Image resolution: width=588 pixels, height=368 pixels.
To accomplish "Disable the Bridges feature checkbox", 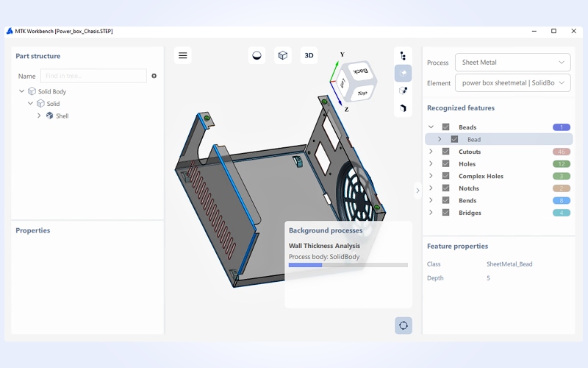I will click(445, 213).
